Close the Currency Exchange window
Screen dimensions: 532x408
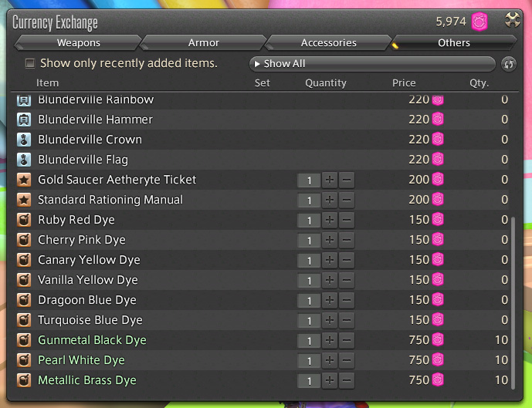pos(513,20)
